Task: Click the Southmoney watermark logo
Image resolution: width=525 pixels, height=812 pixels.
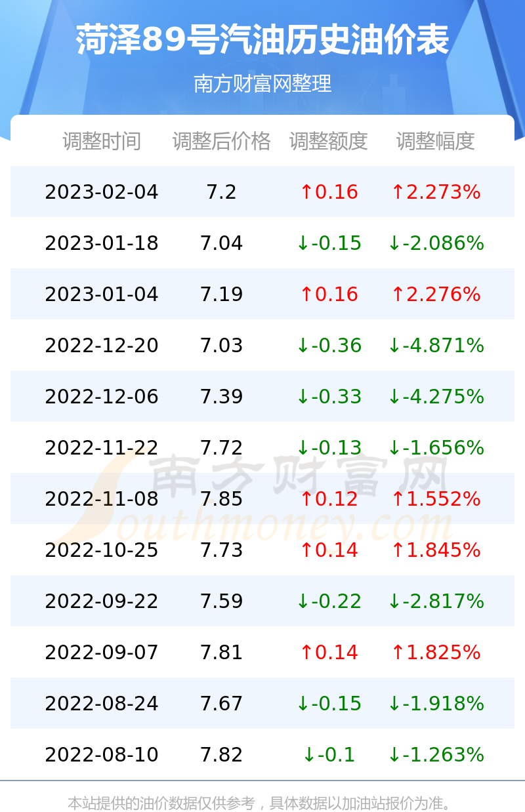Action: pos(262,498)
